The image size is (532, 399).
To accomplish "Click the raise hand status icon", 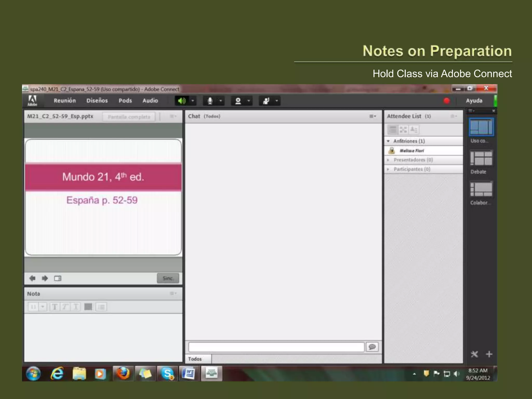I will coord(266,101).
